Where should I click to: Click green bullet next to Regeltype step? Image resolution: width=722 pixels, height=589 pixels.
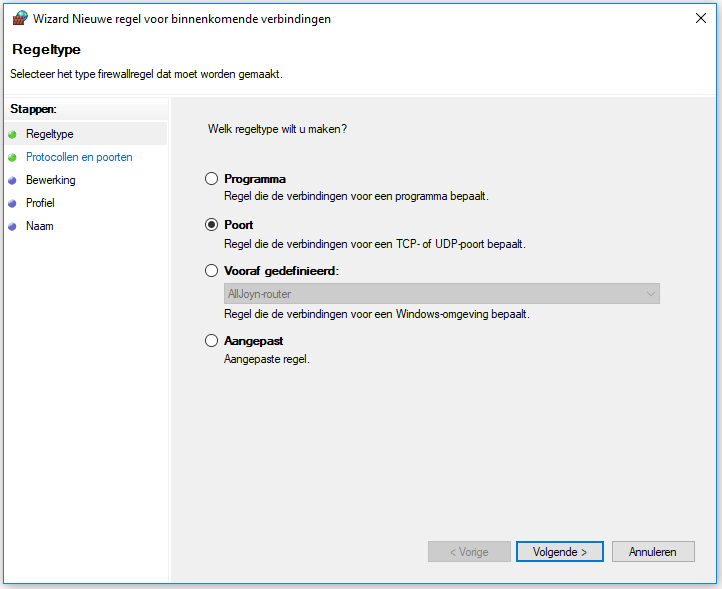point(12,134)
